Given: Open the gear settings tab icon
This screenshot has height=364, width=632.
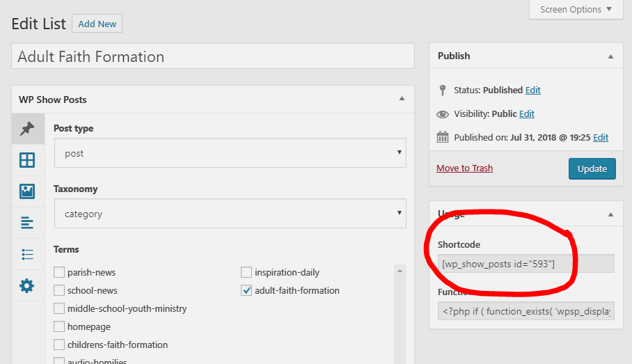Looking at the screenshot, I should coord(27,285).
